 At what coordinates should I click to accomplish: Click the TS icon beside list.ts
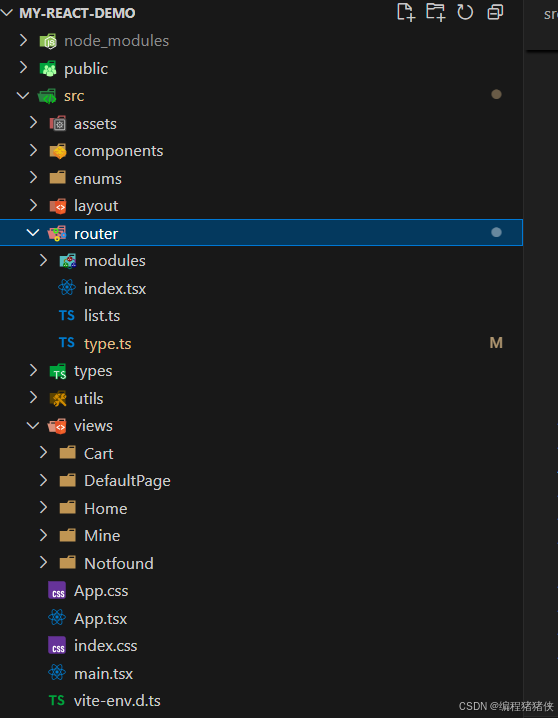point(67,315)
